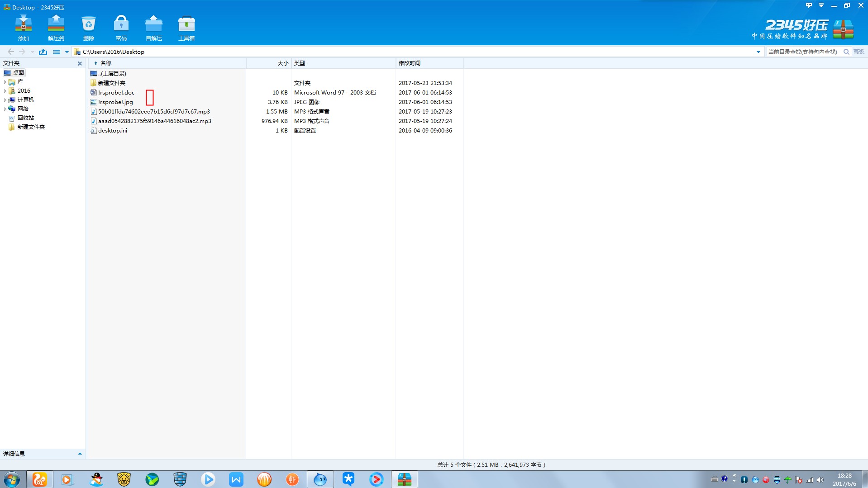Click the 添加 (Add) toolbar icon
Viewport: 868px width, 488px height.
tap(23, 28)
